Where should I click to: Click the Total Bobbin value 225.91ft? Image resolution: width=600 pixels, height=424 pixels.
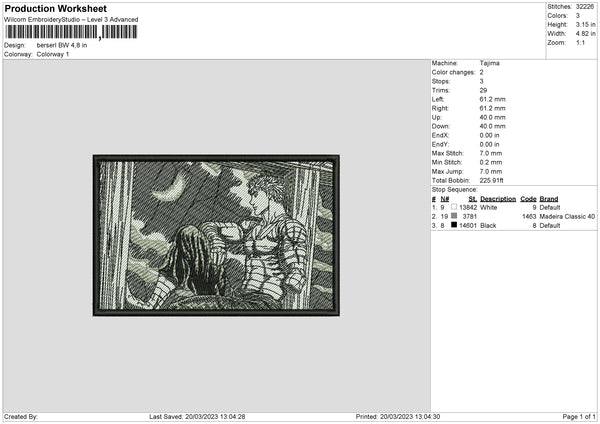pos(492,181)
